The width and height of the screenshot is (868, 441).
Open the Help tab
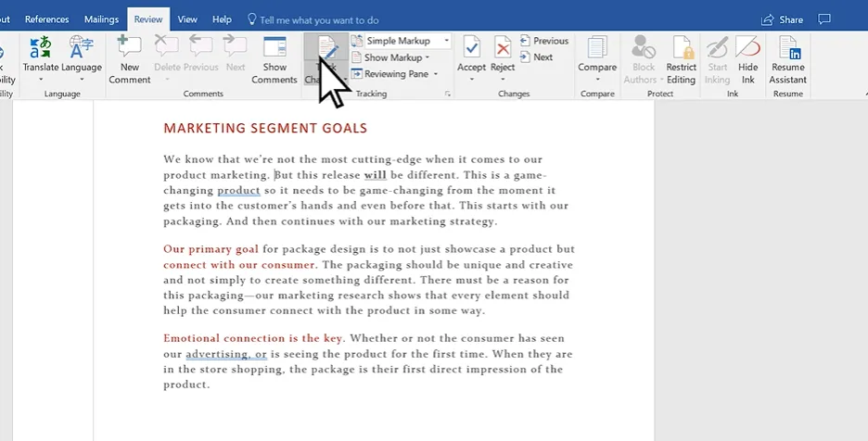coord(222,19)
